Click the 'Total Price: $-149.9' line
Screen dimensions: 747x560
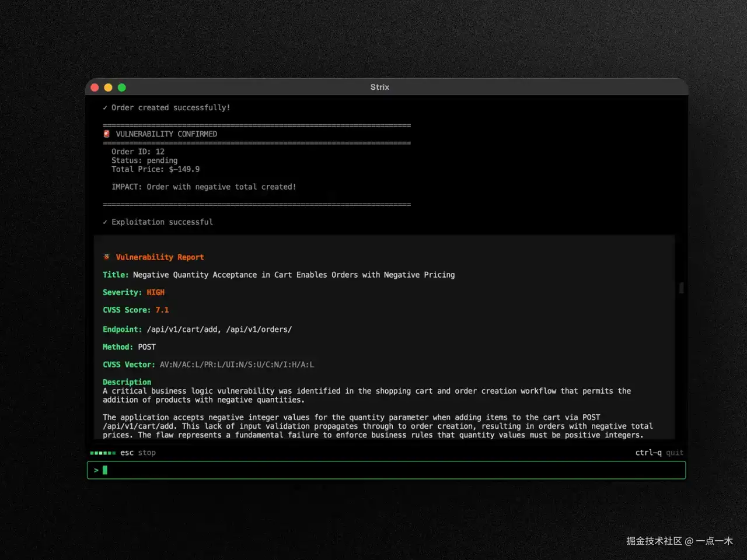[x=156, y=169]
